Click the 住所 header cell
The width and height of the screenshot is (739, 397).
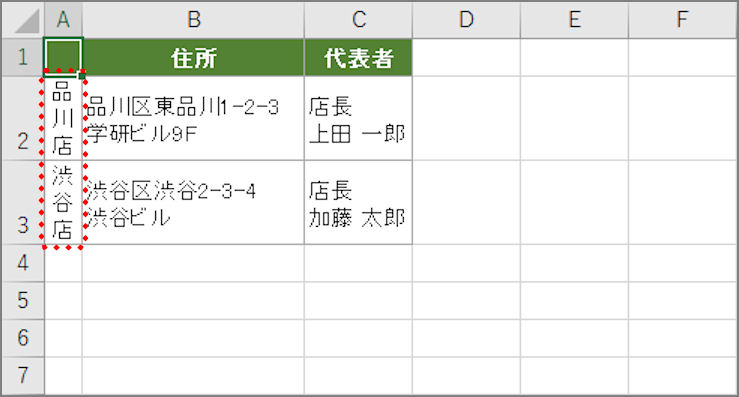[193, 58]
